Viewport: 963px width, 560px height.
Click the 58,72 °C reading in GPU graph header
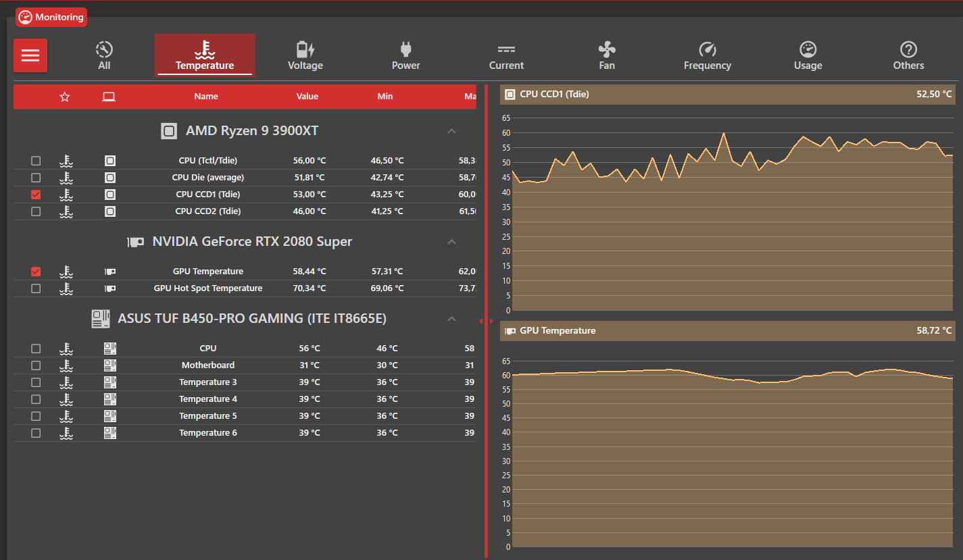click(x=934, y=331)
